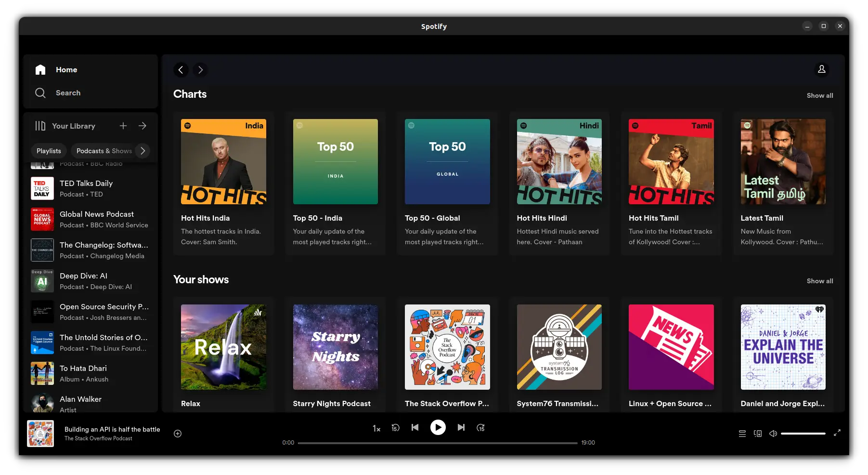868x475 pixels.
Task: Select The Changelog podcast in the library
Action: (x=91, y=250)
